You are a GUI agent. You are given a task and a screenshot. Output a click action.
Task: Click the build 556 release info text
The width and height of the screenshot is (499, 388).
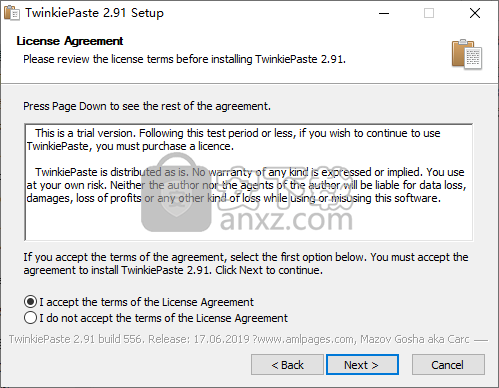click(x=239, y=339)
